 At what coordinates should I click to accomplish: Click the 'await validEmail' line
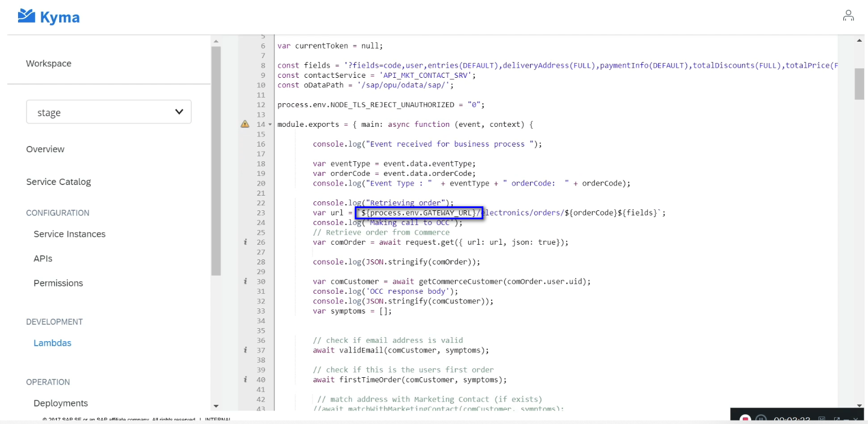401,350
